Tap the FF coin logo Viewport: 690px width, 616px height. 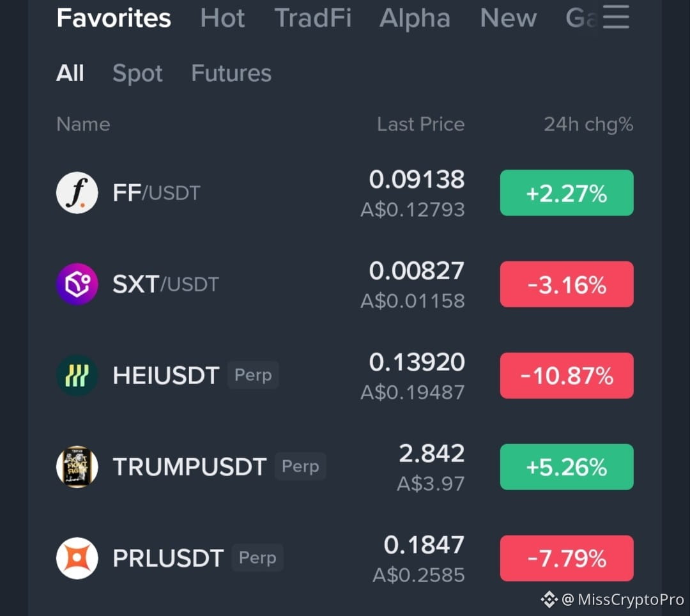[x=77, y=193]
